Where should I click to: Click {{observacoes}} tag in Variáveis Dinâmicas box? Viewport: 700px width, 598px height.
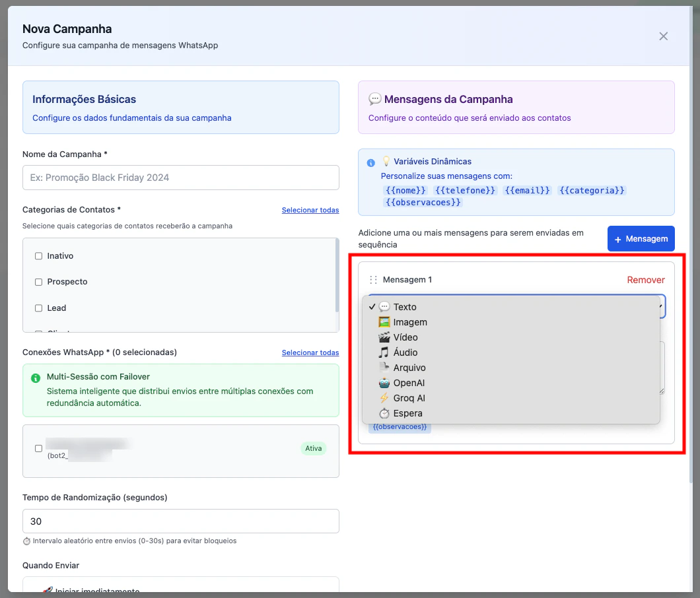coord(423,203)
